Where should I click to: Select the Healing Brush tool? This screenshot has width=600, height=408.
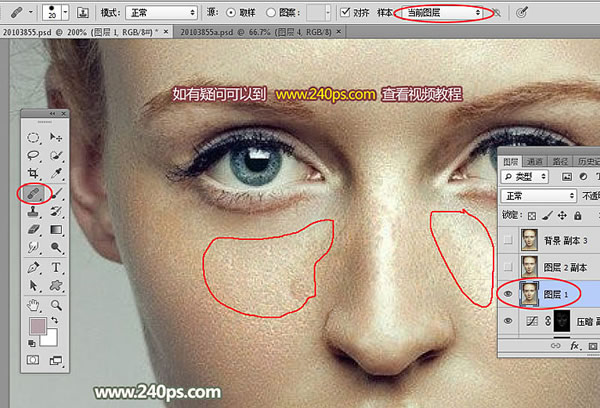click(x=33, y=193)
